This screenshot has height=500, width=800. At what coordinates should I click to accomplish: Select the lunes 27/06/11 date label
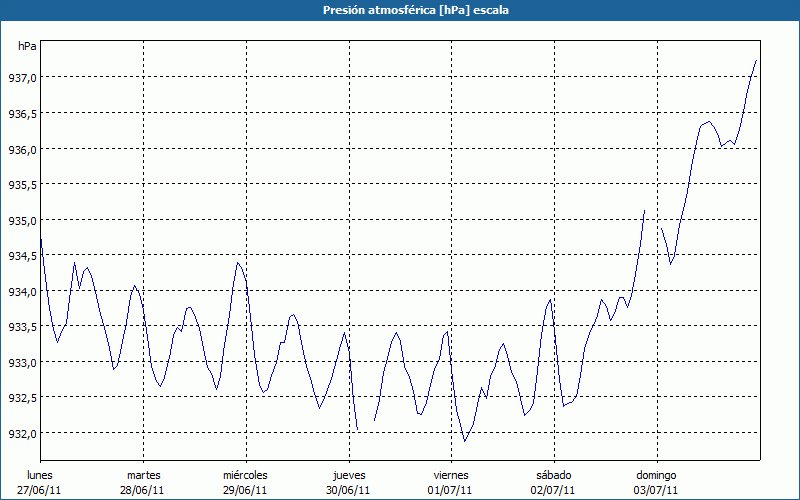tap(40, 482)
